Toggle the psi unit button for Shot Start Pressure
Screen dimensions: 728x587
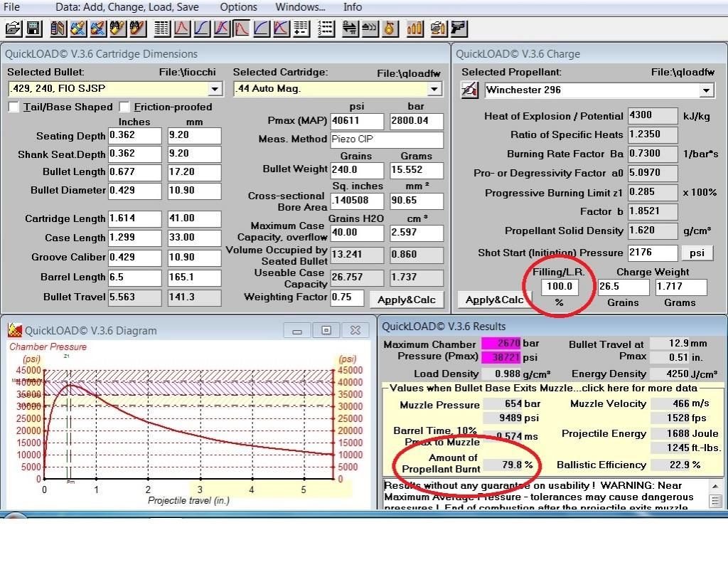point(697,253)
